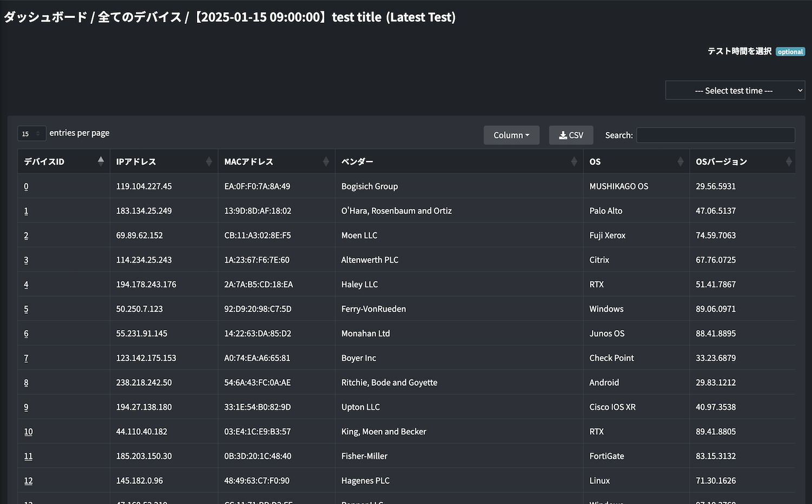Expand the Select test time dropdown
This screenshot has width=812, height=504.
coord(735,90)
